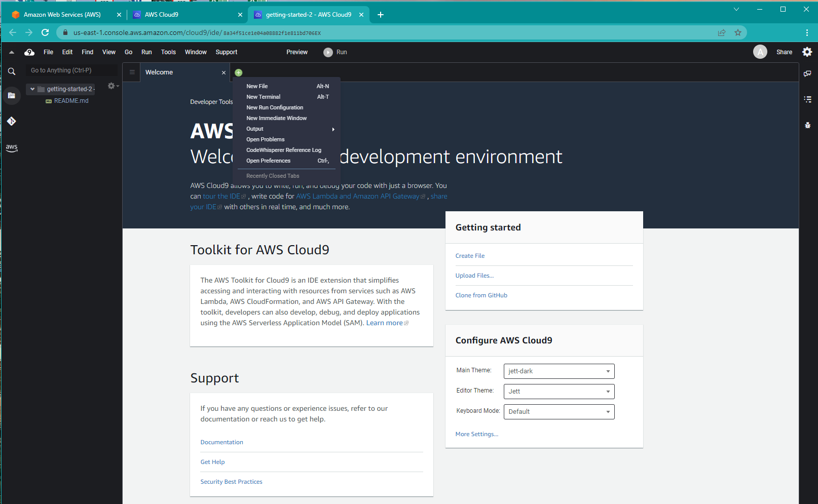Screen dimensions: 818x504
Task: Open the Clone from GitHub link
Action: pos(481,295)
